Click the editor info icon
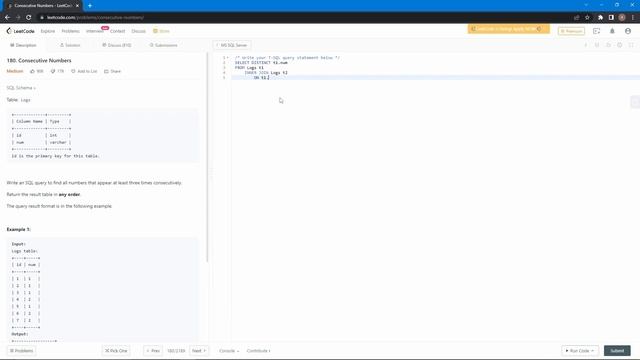 tap(586, 45)
